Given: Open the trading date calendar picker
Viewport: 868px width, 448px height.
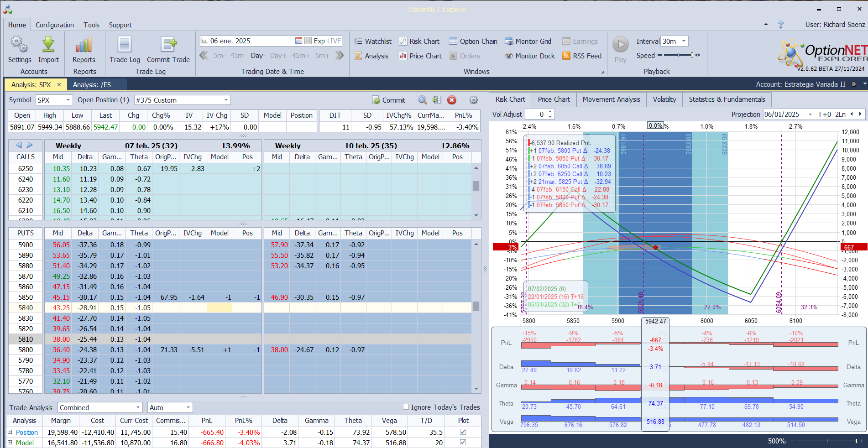Looking at the screenshot, I should (298, 41).
